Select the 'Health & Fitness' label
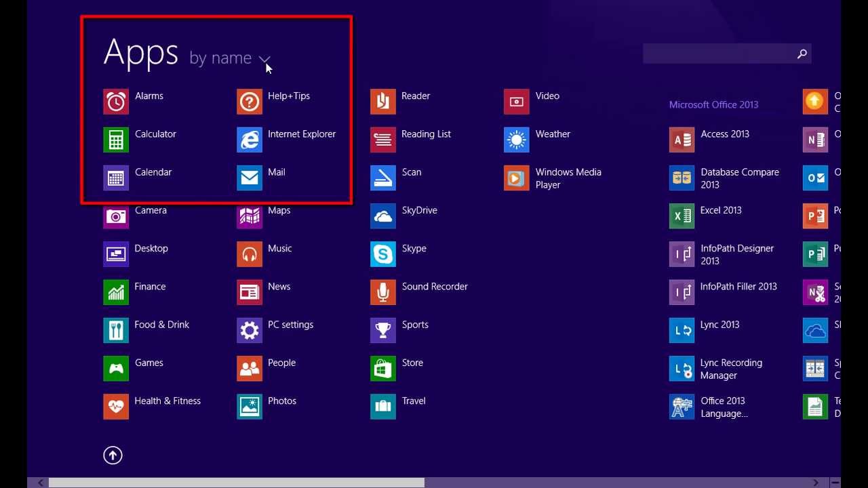Screen dimensions: 868x488 [167, 401]
